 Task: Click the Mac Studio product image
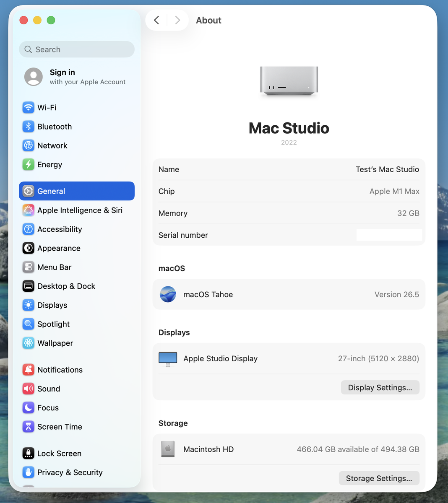[x=289, y=81]
